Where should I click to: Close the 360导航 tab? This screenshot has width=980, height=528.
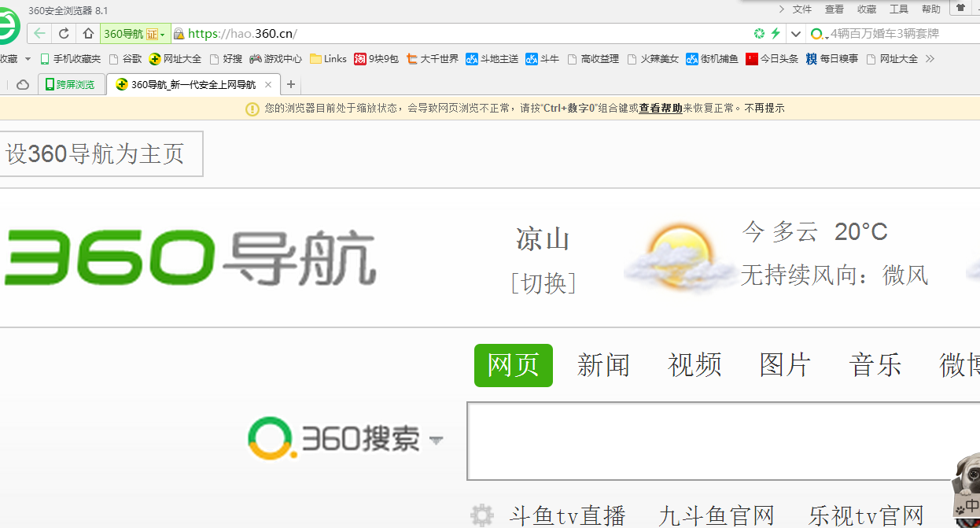(268, 84)
